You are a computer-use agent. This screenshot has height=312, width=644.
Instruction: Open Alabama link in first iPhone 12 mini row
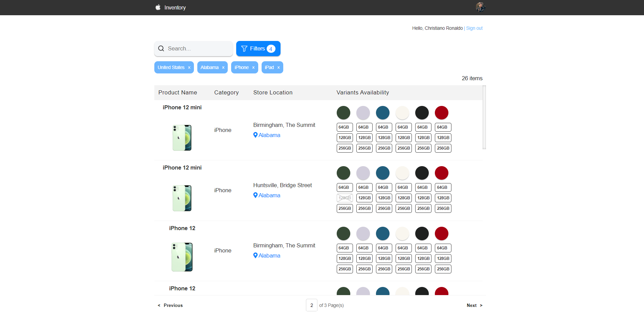click(269, 135)
